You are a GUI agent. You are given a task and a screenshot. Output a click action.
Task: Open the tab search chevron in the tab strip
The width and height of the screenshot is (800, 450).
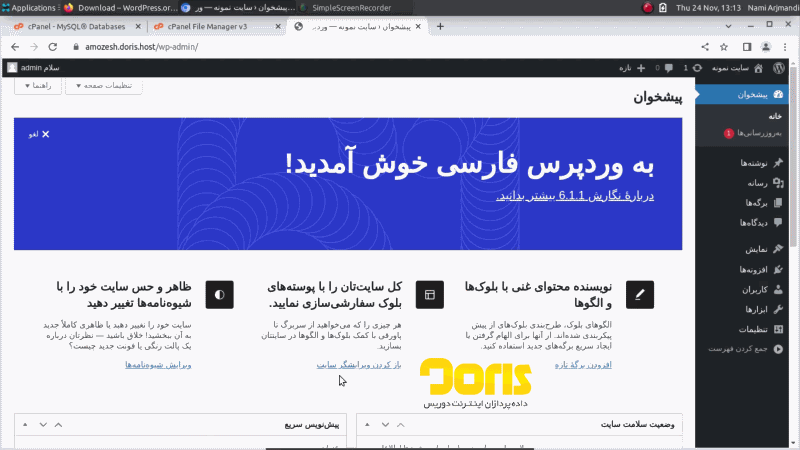pos(729,26)
